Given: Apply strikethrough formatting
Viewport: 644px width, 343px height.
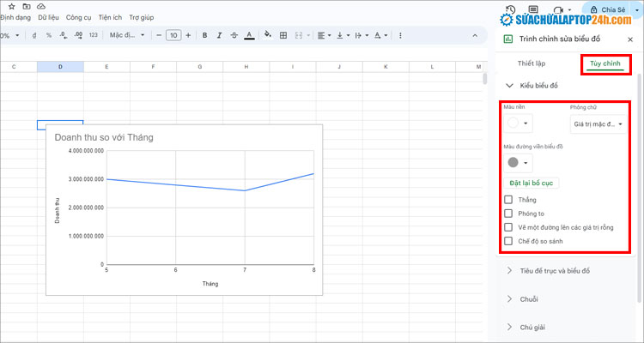Looking at the screenshot, I should [234, 35].
